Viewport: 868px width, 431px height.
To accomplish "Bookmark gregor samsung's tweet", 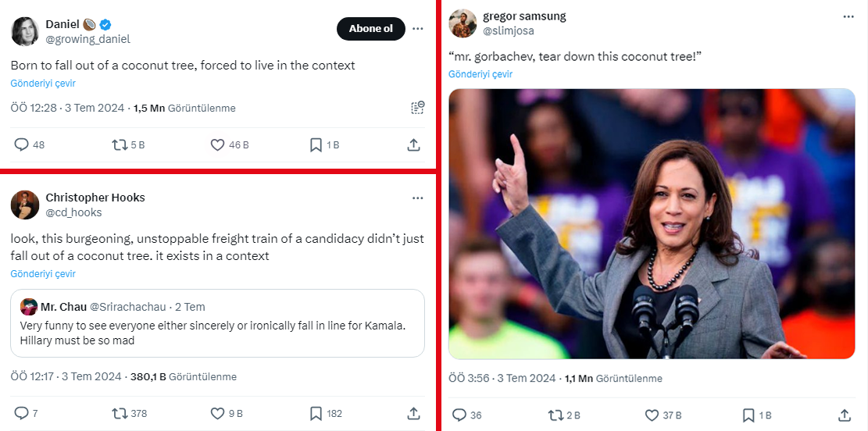I will [x=748, y=415].
